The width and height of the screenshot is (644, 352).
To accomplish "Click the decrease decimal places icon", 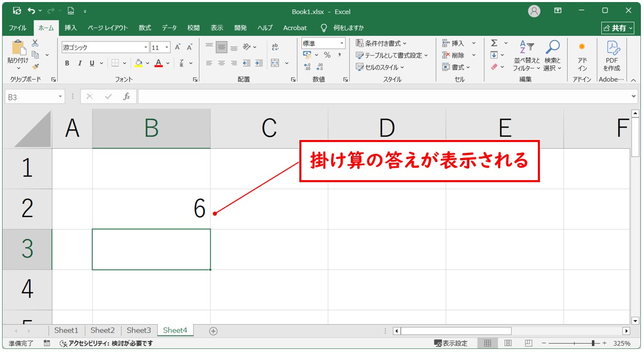I will tap(319, 67).
